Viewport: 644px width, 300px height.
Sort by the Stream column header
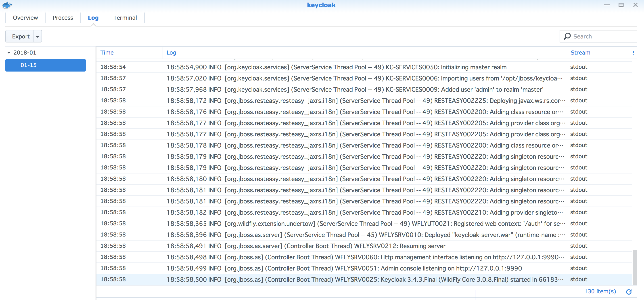click(580, 53)
